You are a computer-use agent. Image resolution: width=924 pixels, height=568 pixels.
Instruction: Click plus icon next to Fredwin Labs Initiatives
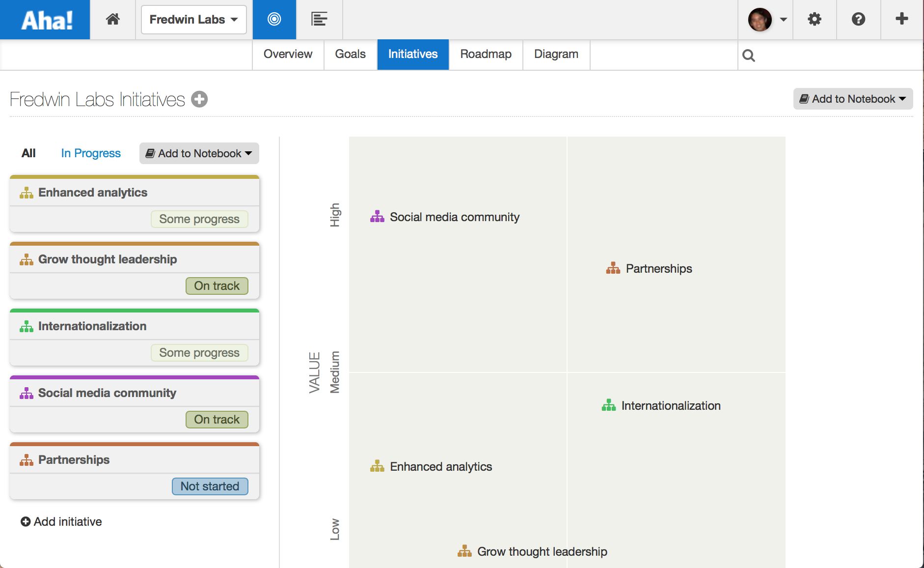click(x=199, y=99)
